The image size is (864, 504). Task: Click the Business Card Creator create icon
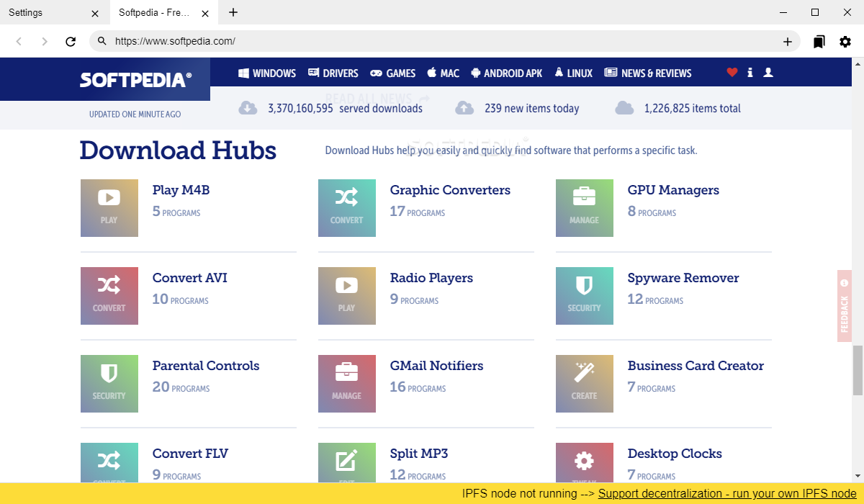(585, 384)
